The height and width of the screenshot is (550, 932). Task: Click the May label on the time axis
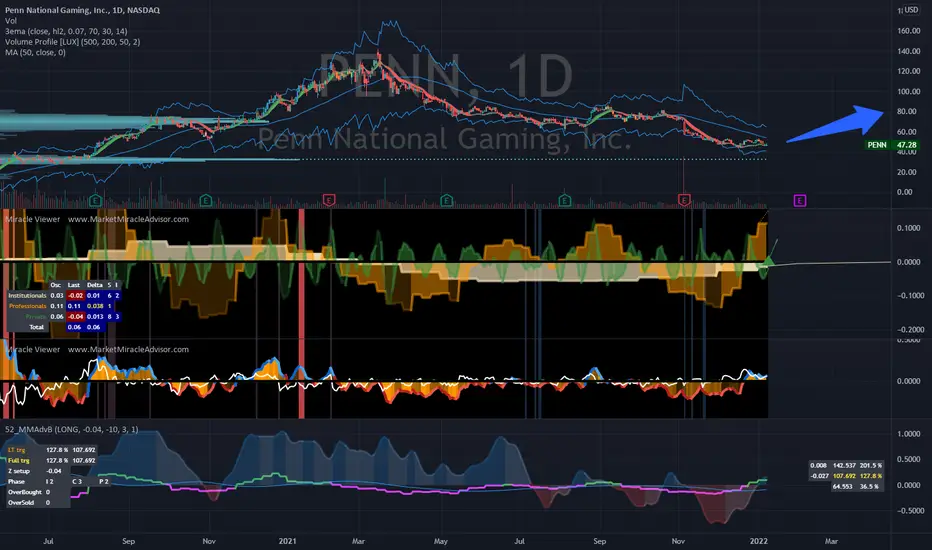click(x=440, y=541)
